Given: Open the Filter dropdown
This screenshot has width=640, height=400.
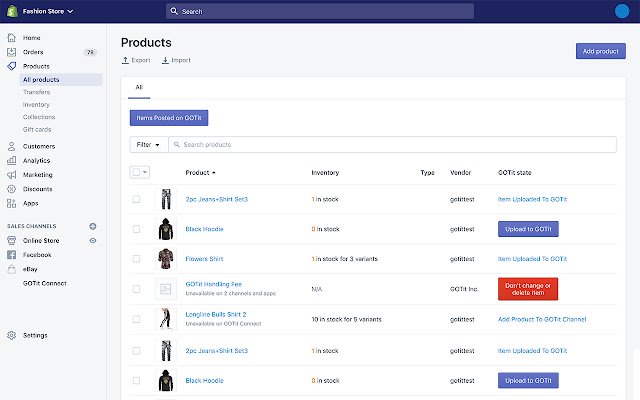Looking at the screenshot, I should (149, 144).
